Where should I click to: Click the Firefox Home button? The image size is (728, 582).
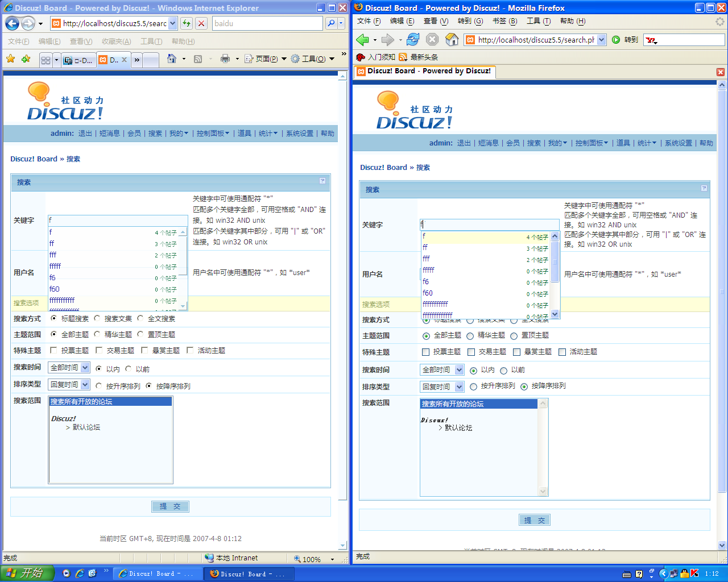tap(452, 39)
